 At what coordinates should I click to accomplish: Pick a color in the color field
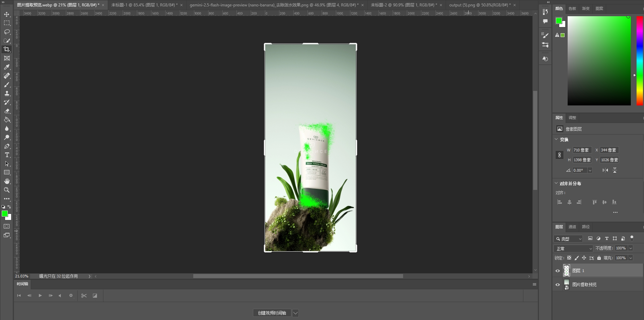pos(599,61)
